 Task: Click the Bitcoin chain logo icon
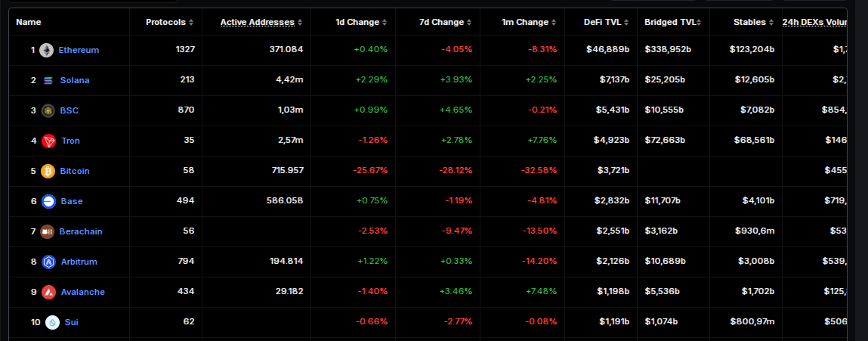[48, 171]
